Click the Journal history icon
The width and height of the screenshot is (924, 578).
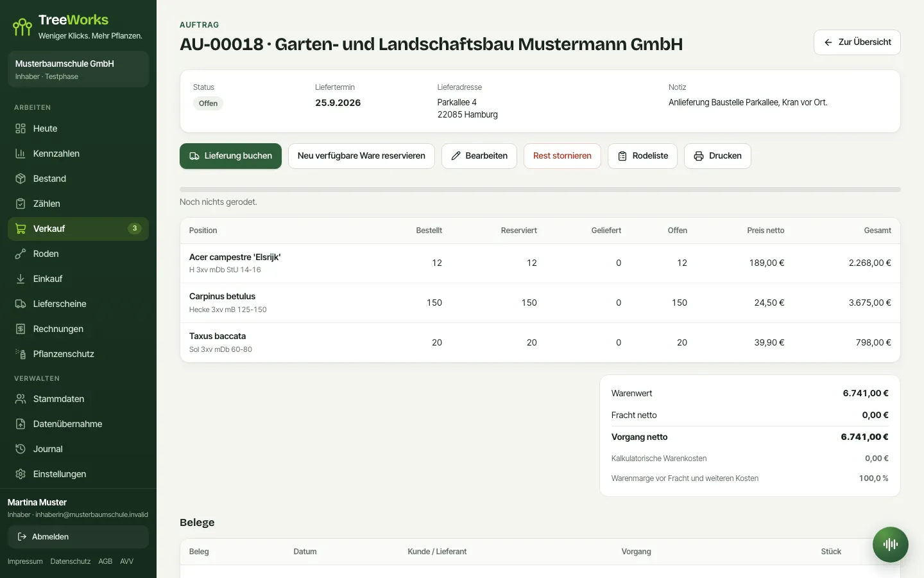pos(21,449)
